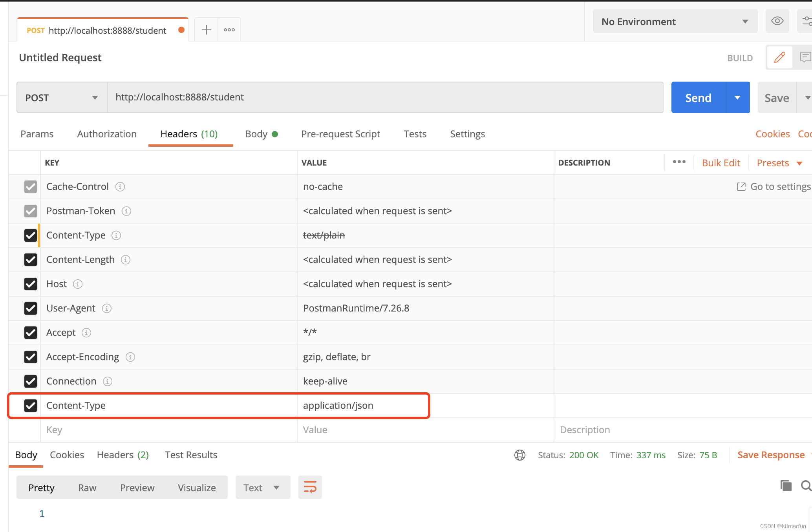This screenshot has width=812, height=532.
Task: Click the blue Send button
Action: click(x=698, y=98)
